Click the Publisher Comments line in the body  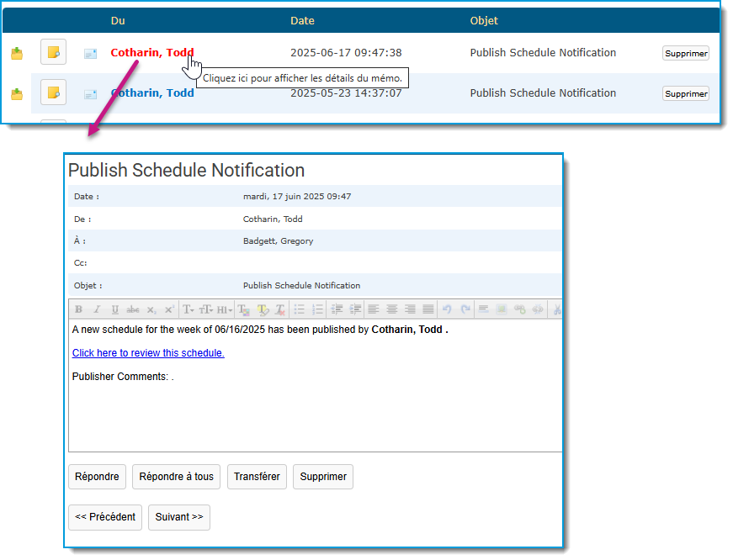123,377
